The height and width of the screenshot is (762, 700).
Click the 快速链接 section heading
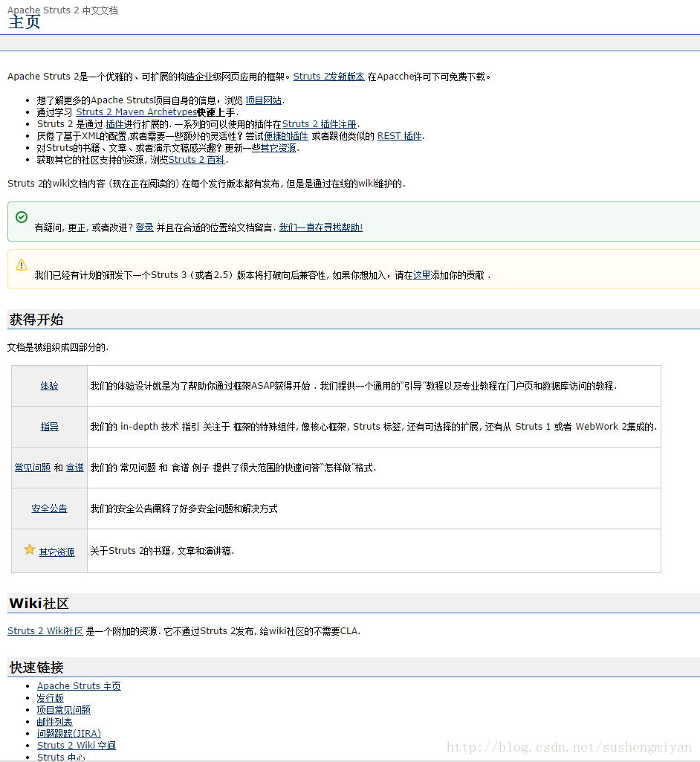click(36, 668)
